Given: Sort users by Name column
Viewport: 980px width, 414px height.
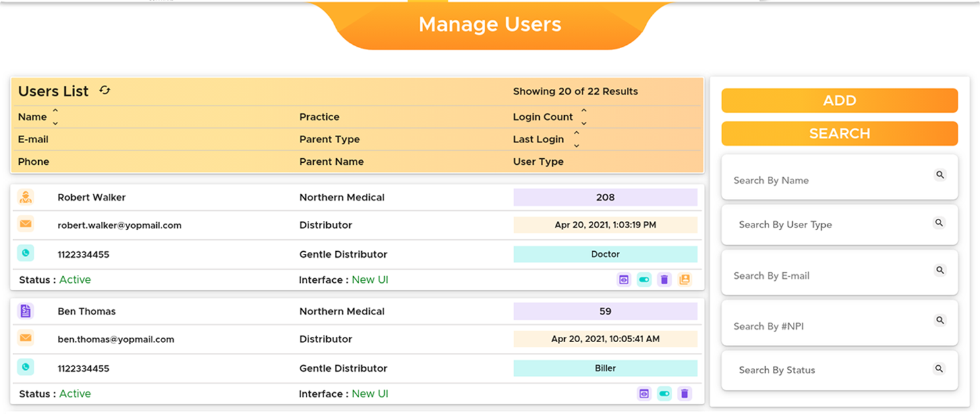Looking at the screenshot, I should point(55,117).
